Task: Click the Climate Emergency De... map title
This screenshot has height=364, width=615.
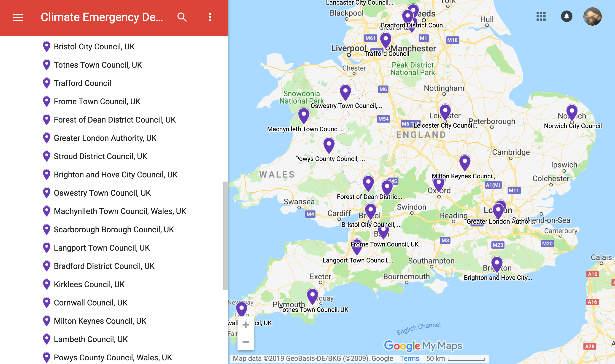Action: pyautogui.click(x=102, y=17)
